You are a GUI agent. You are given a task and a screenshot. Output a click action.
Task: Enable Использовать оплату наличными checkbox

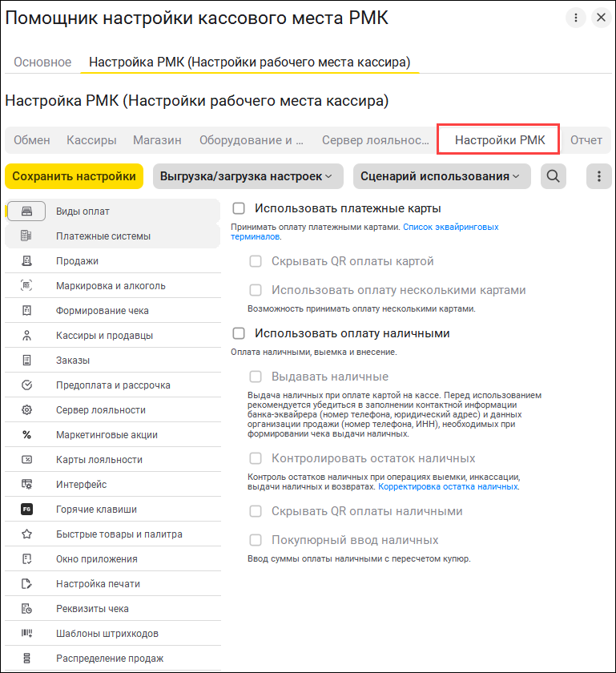pyautogui.click(x=239, y=333)
